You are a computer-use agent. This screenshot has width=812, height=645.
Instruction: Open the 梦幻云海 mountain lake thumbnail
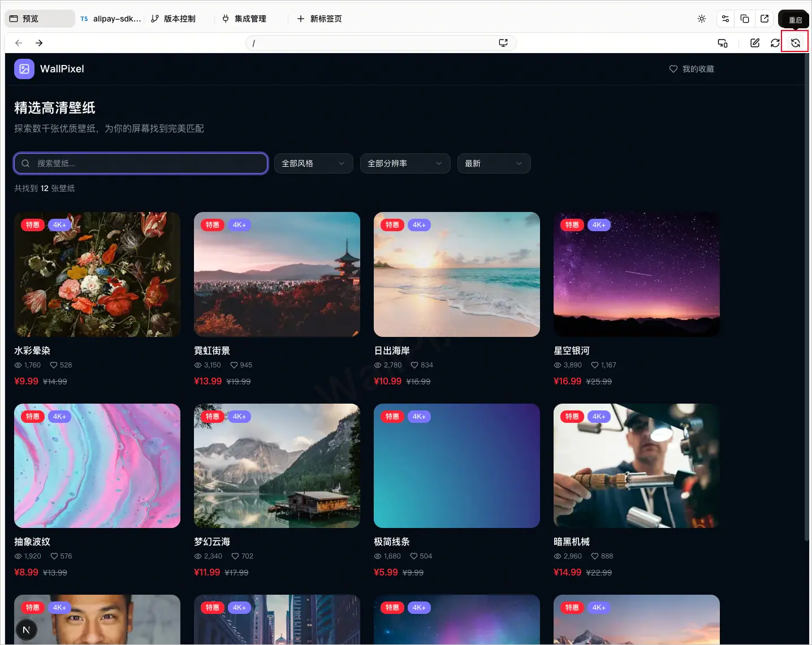point(277,466)
